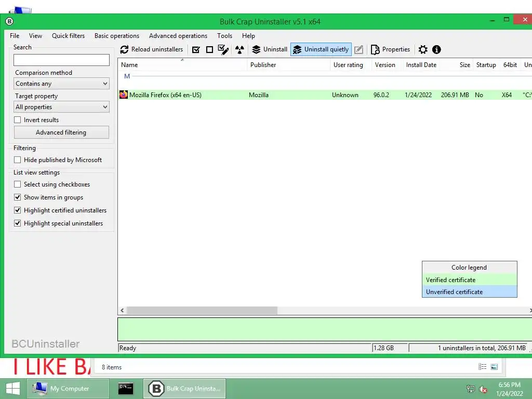
Task: Click the 1.28 GB status bar value
Action: (390, 348)
